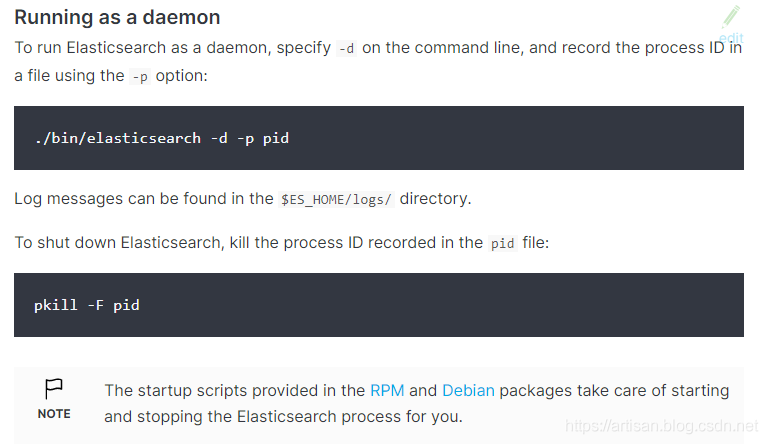Click the "To run Elasticsearch as a daemon" paragraph
This screenshot has height=444, width=768.
[x=170, y=48]
